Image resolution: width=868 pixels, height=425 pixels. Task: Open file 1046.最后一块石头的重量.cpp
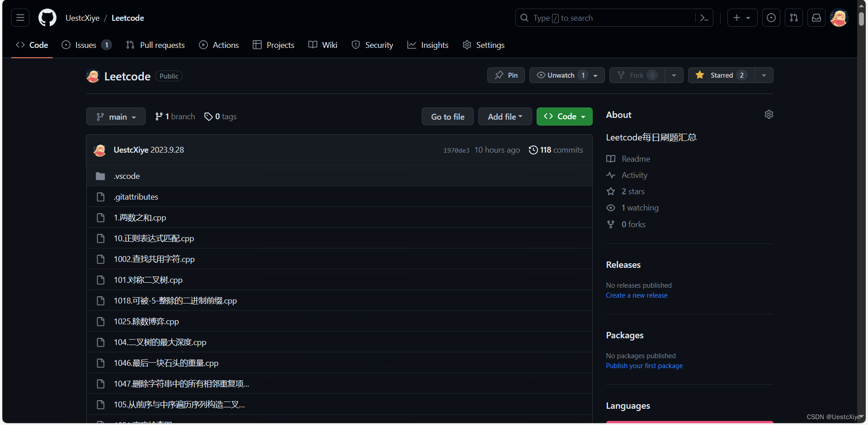(166, 363)
